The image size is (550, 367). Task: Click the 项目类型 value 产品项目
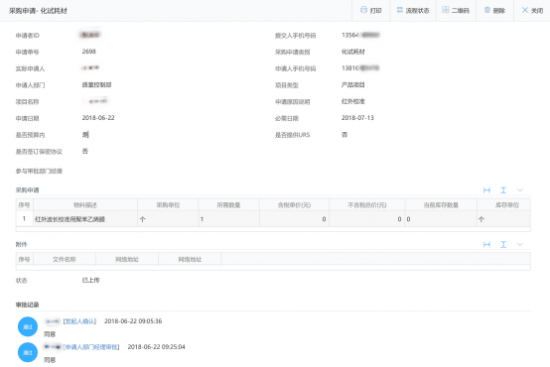(353, 85)
